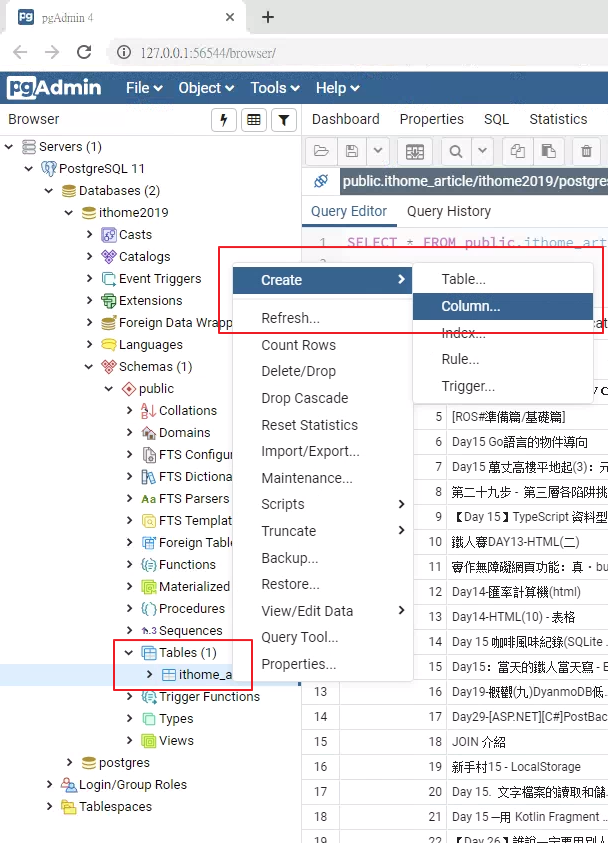608x843 pixels.
Task: Select the Functions tree node
Action: [x=187, y=565]
